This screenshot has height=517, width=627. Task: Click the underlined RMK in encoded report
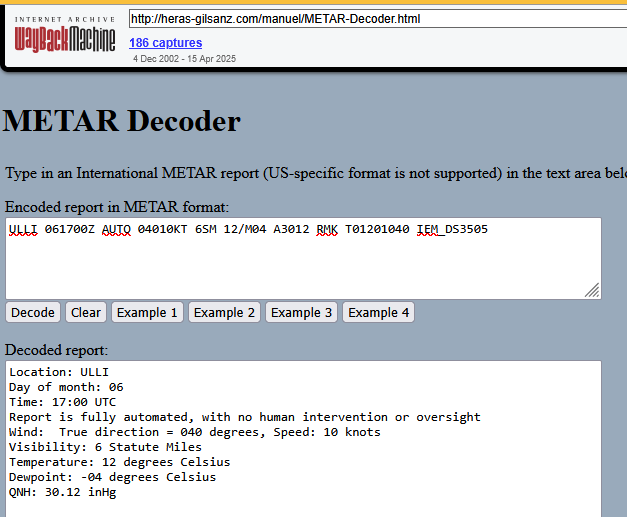pyautogui.click(x=328, y=230)
